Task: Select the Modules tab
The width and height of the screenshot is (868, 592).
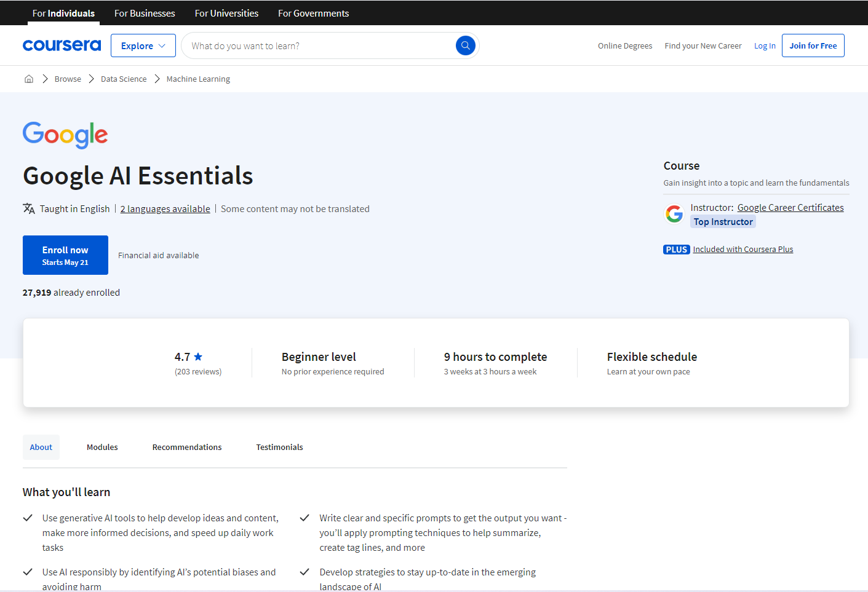Action: click(102, 447)
